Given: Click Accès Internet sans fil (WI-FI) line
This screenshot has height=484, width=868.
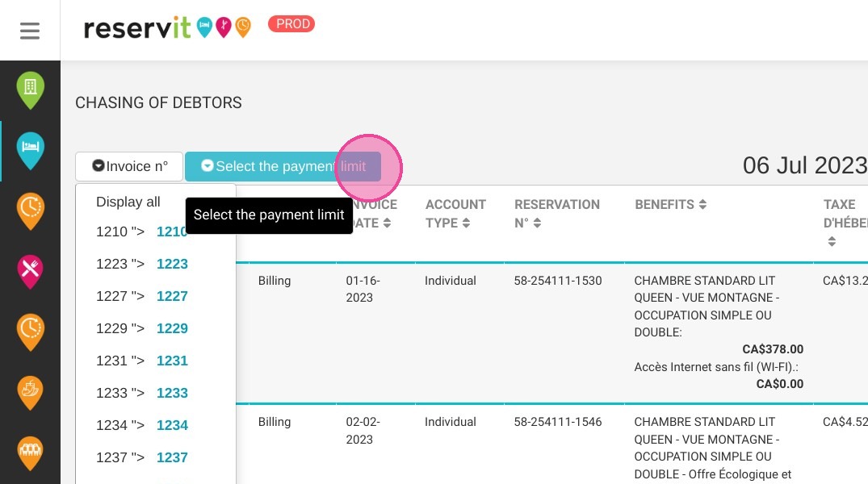Looking at the screenshot, I should (x=715, y=367).
